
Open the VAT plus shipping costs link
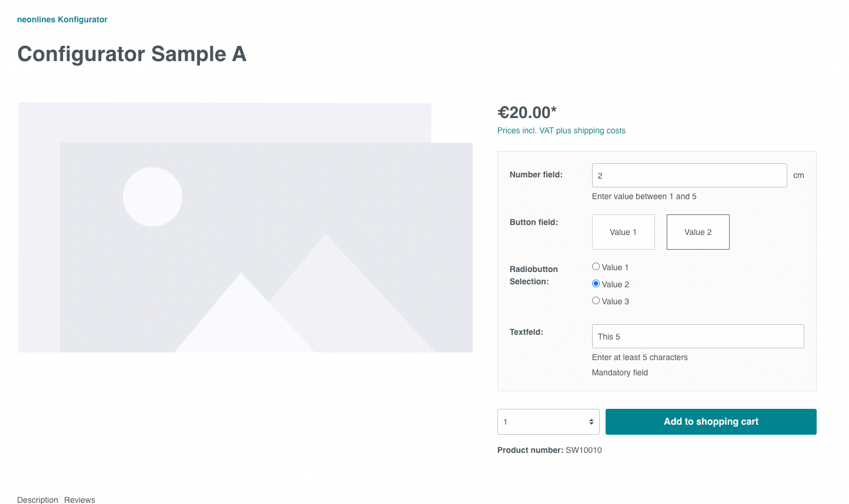pyautogui.click(x=561, y=130)
